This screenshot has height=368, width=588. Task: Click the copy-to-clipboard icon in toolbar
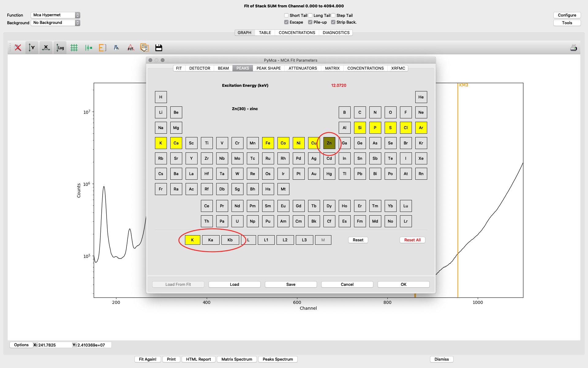pyautogui.click(x=145, y=48)
